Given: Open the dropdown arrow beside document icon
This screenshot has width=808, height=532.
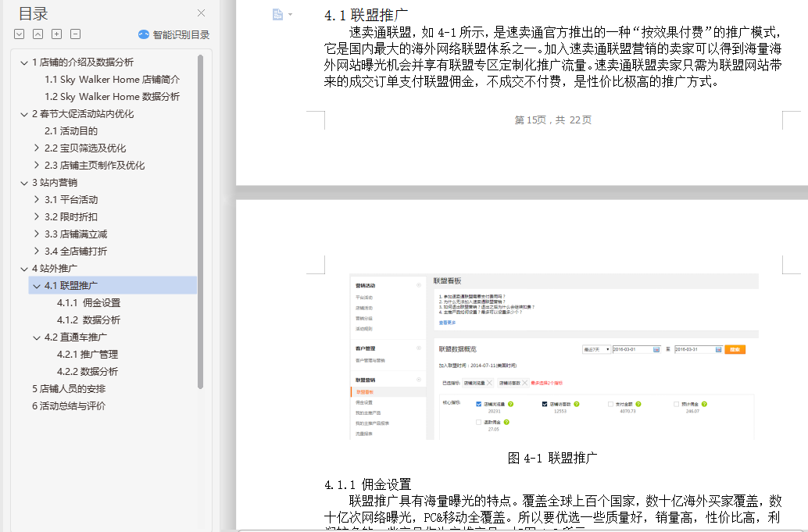Looking at the screenshot, I should 290,14.
